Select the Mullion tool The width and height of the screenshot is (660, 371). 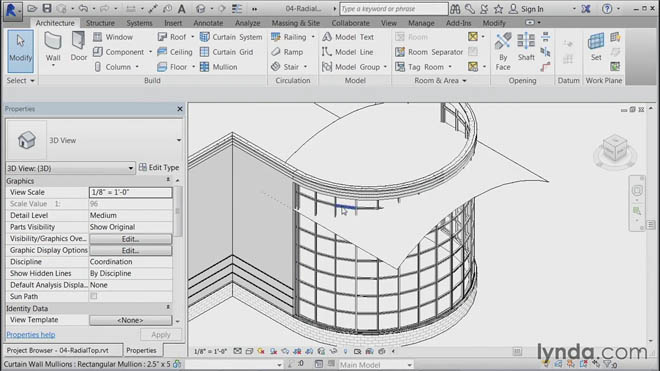(219, 67)
